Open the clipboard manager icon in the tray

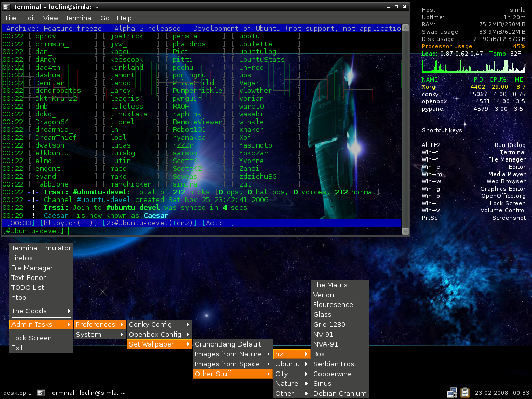coord(464,392)
